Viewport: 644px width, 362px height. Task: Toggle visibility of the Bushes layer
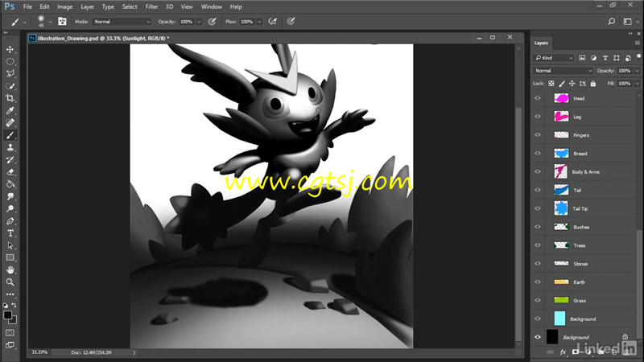[x=538, y=227]
